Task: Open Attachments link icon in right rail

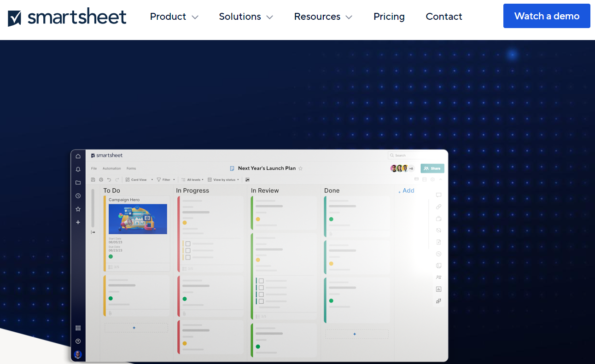Action: (438, 207)
